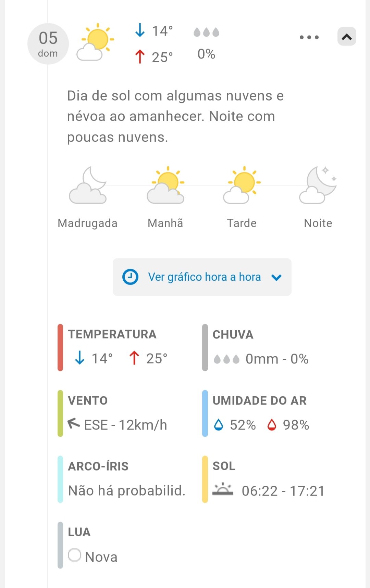Click the blue chevron on hourly chart
This screenshot has height=588, width=370.
[276, 277]
